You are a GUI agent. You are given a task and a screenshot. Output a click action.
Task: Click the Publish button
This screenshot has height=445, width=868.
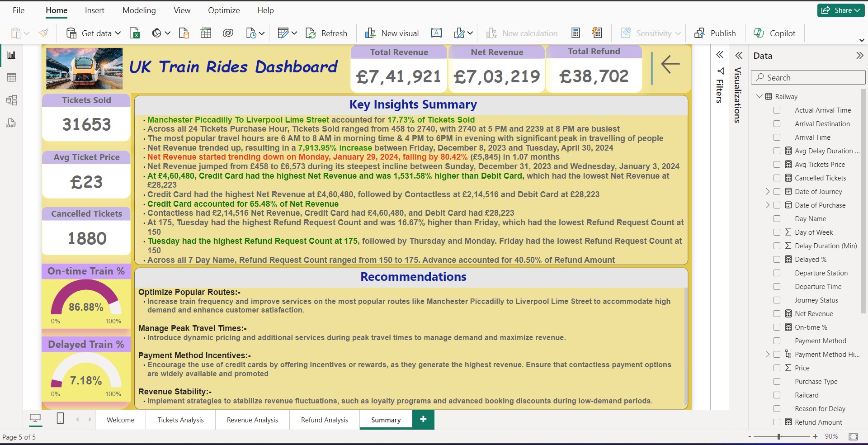pos(715,33)
